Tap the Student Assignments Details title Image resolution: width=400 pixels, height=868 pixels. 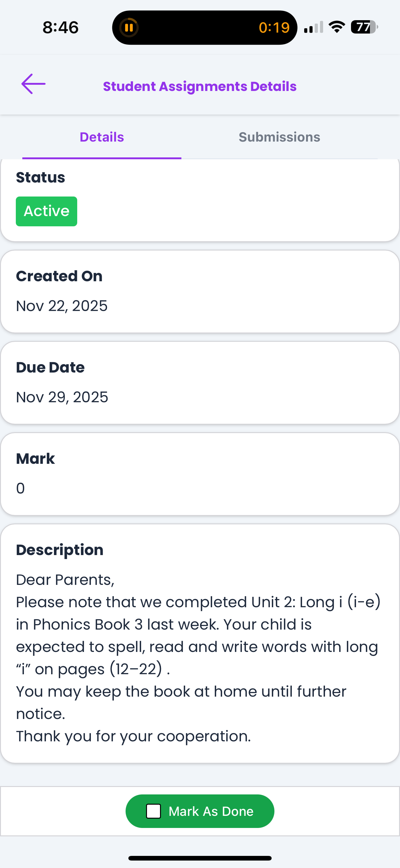200,86
